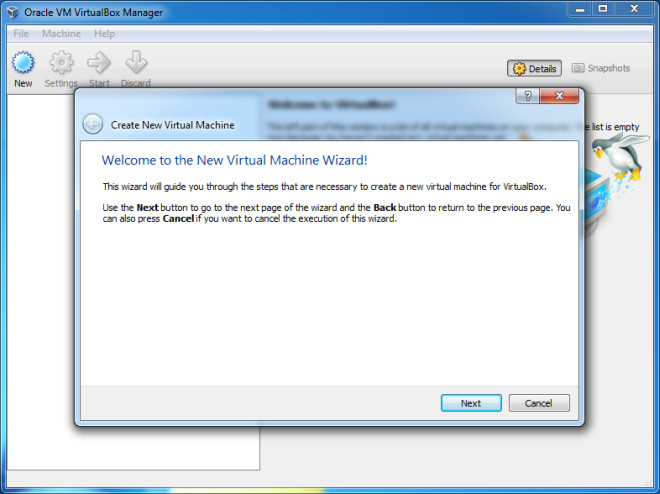The width and height of the screenshot is (660, 494).
Task: Click the 'list is empty' text behind dialog
Action: point(615,127)
